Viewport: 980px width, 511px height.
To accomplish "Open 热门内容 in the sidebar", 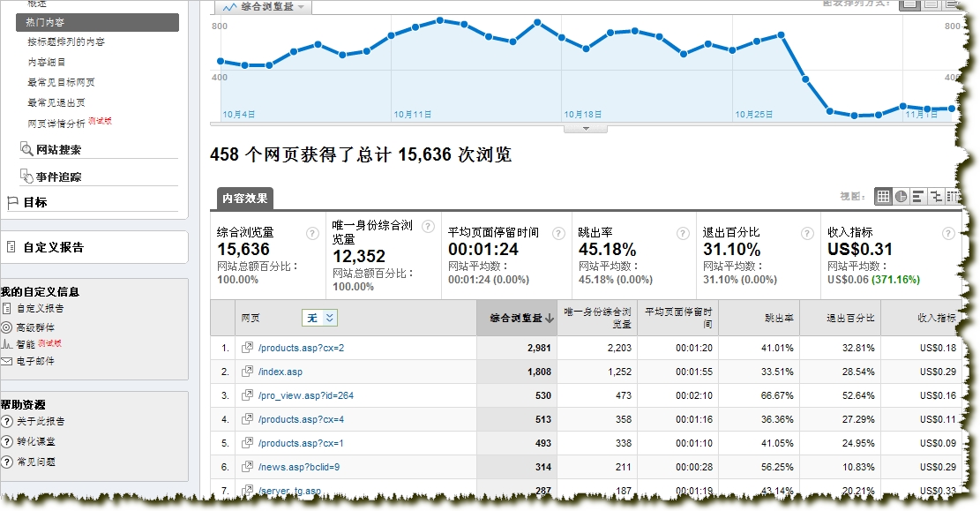I will tap(97, 23).
